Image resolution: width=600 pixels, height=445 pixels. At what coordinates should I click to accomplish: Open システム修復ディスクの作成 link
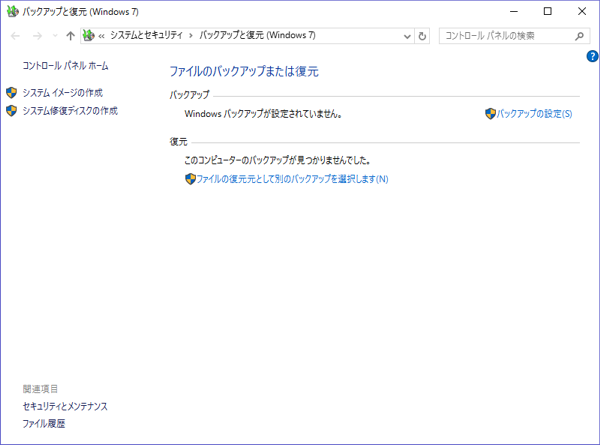pyautogui.click(x=70, y=111)
